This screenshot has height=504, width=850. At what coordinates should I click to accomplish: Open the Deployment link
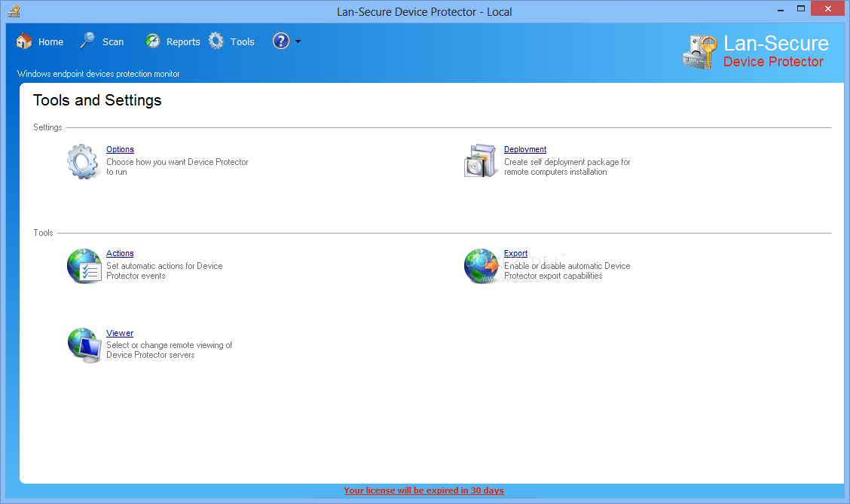[x=525, y=150]
